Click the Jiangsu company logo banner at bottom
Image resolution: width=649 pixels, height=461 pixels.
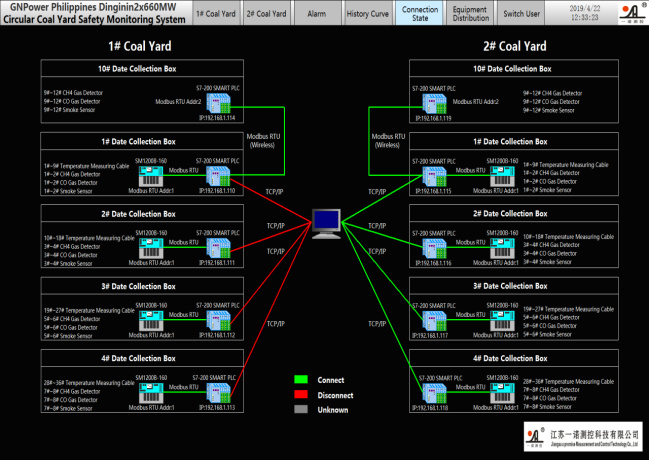click(583, 437)
